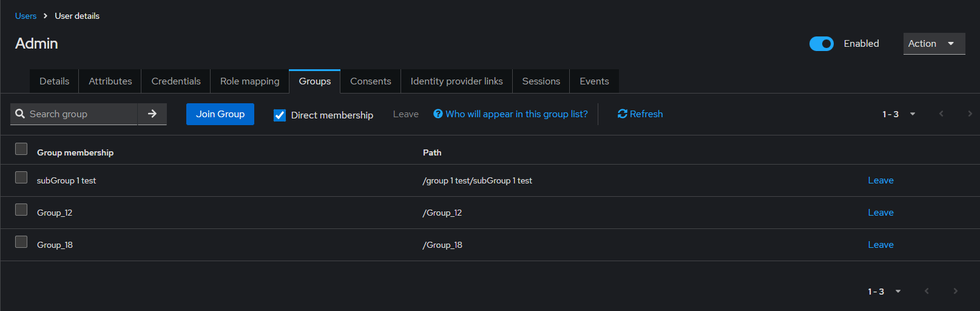This screenshot has height=311, width=980.
Task: Check the subGroup 1 test row checkbox
Action: [21, 177]
